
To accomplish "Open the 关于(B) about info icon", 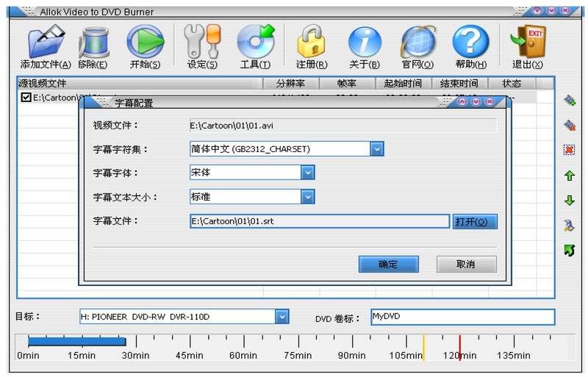I will [x=364, y=46].
